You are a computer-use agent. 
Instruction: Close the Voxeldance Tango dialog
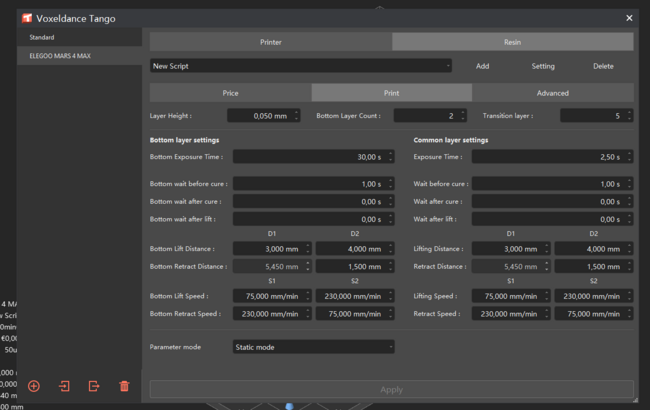(x=629, y=17)
